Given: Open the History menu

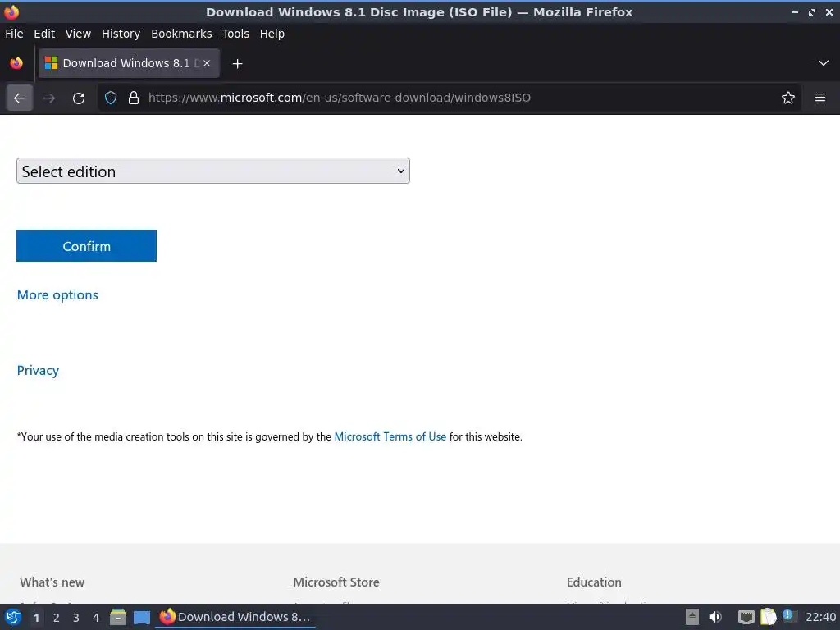Looking at the screenshot, I should click(x=121, y=34).
